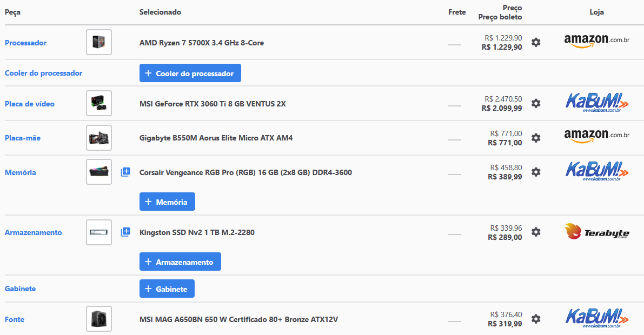Open settings gear for MSI MAG A650BN

click(536, 319)
